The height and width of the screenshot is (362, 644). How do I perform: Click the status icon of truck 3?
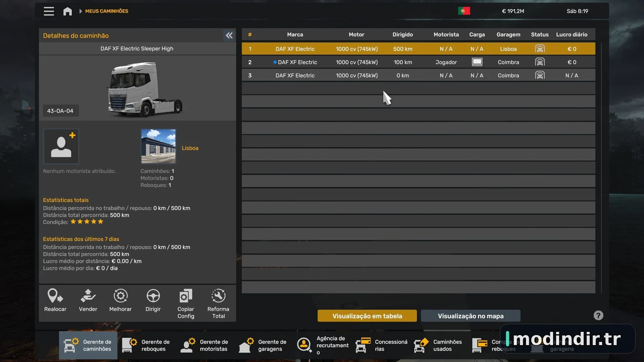point(540,75)
